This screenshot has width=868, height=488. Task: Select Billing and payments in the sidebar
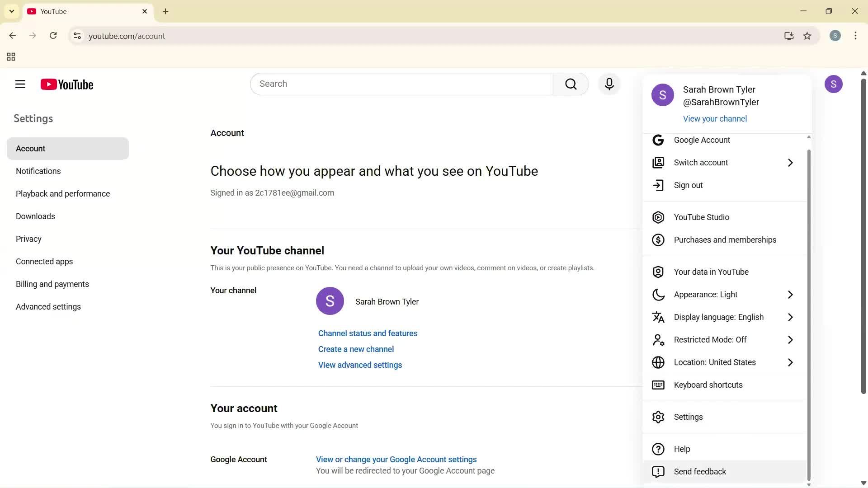click(x=52, y=284)
